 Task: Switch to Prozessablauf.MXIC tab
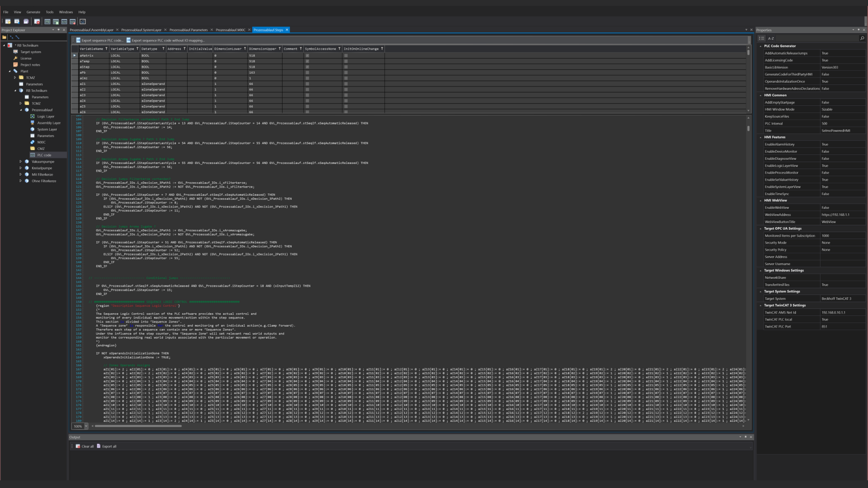(x=231, y=30)
